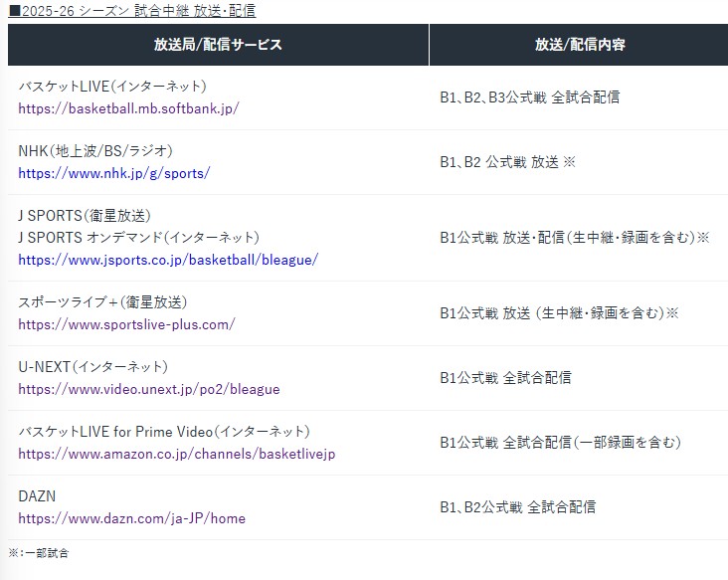Select the column header '放送/配信内容'
Viewport: 728px width, 580px height.
point(579,45)
